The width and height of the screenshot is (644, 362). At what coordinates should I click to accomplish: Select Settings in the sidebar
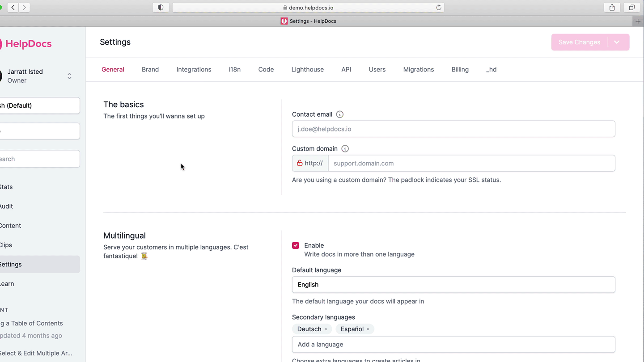(x=39, y=264)
